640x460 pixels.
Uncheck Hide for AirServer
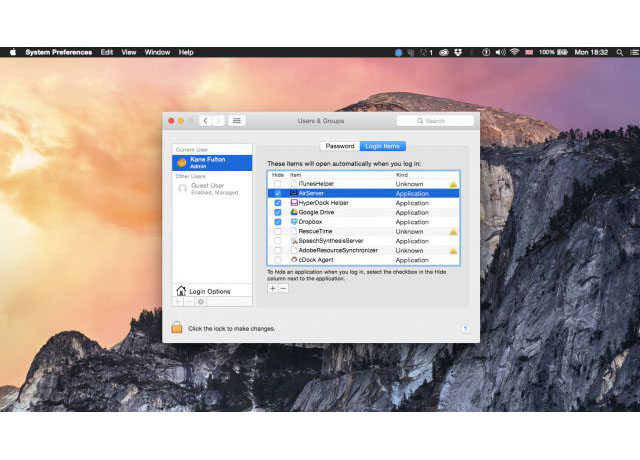pos(278,193)
